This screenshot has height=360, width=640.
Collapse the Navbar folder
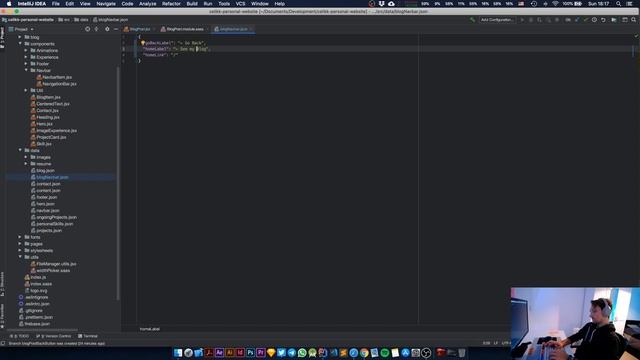(x=26, y=70)
